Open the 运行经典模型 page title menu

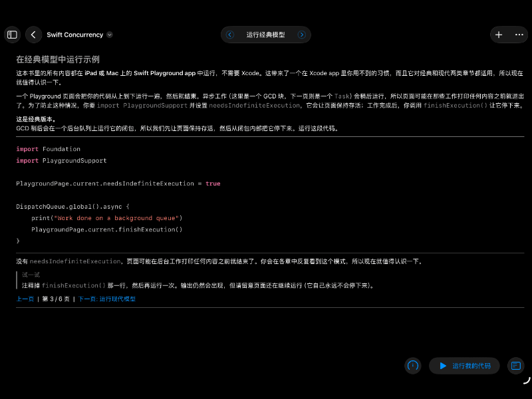tap(265, 35)
